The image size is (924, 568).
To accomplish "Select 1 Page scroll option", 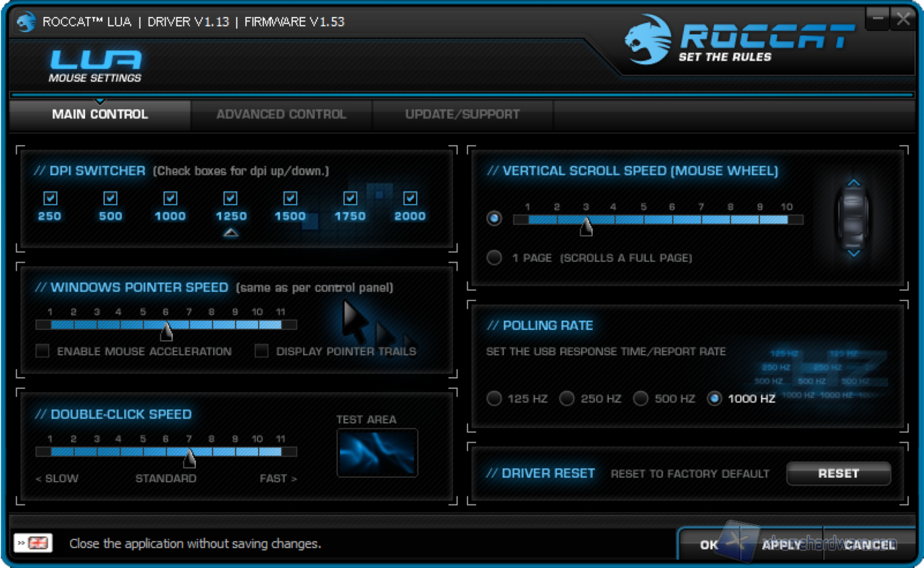I will pyautogui.click(x=495, y=258).
